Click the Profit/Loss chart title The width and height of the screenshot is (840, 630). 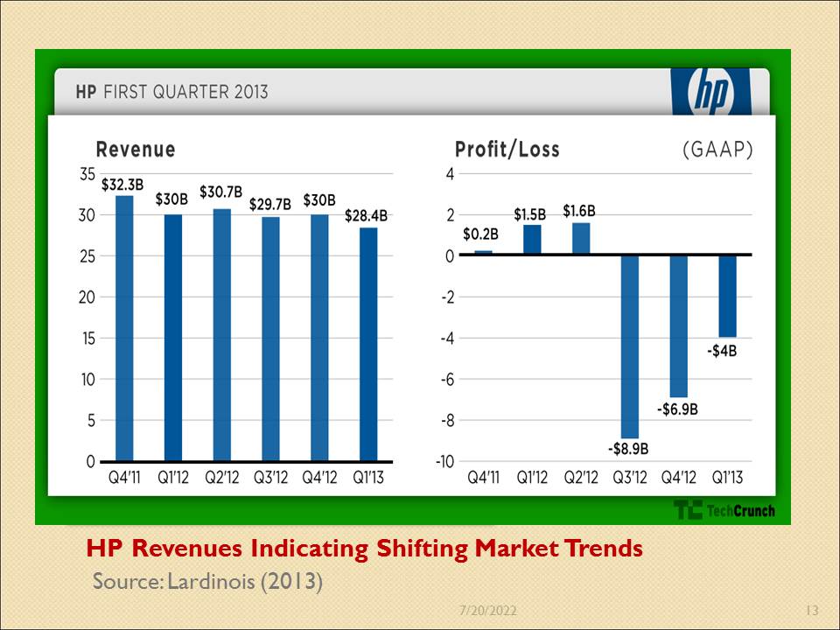click(x=507, y=150)
